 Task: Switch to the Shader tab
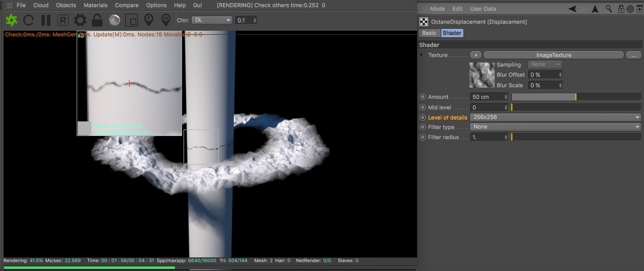coord(452,33)
